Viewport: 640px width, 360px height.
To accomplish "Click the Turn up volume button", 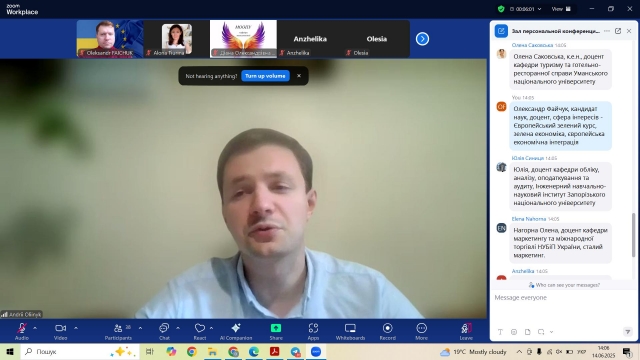I will [265, 76].
